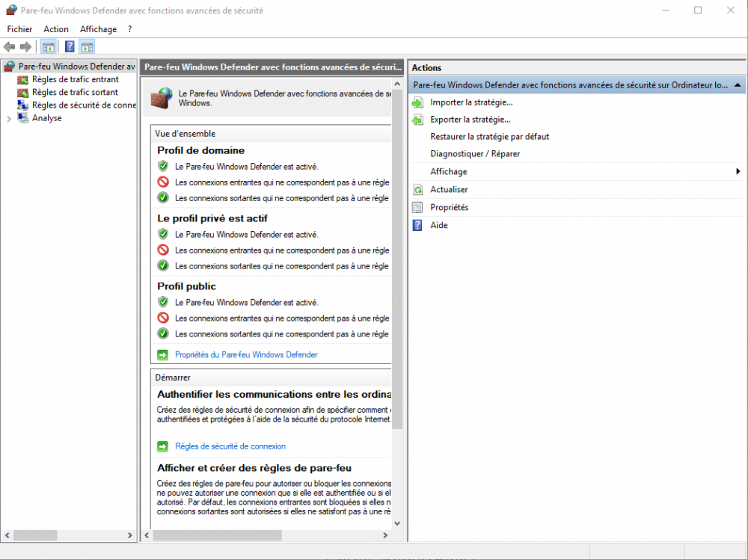Click the blue Help icon in the toolbar
This screenshot has width=748, height=560.
click(x=70, y=47)
